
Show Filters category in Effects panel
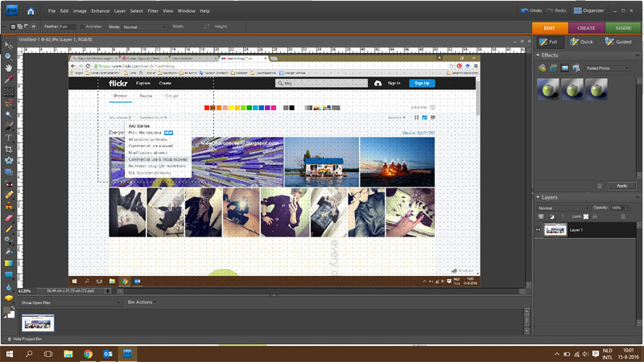542,68
